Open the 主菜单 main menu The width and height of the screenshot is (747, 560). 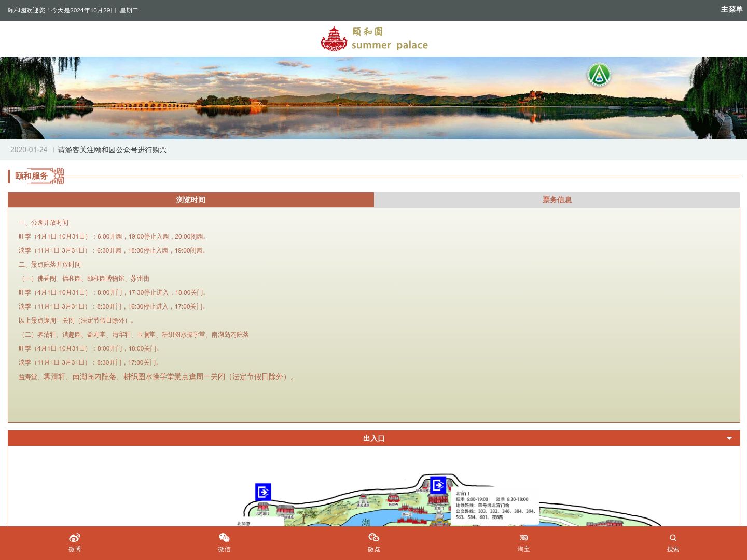(x=731, y=10)
